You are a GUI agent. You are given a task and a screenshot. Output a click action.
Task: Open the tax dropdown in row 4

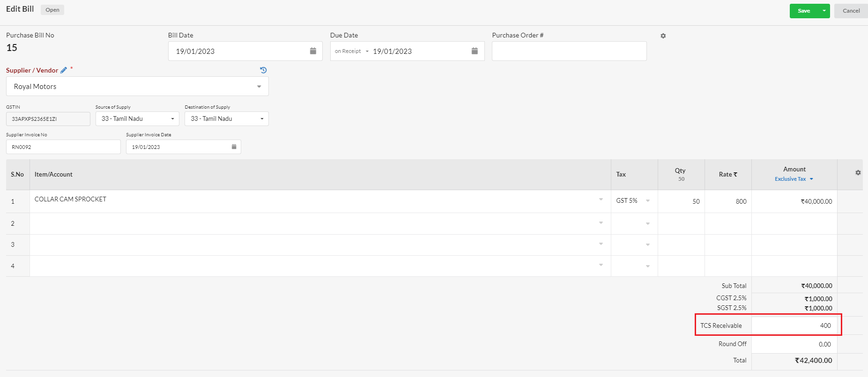click(648, 266)
